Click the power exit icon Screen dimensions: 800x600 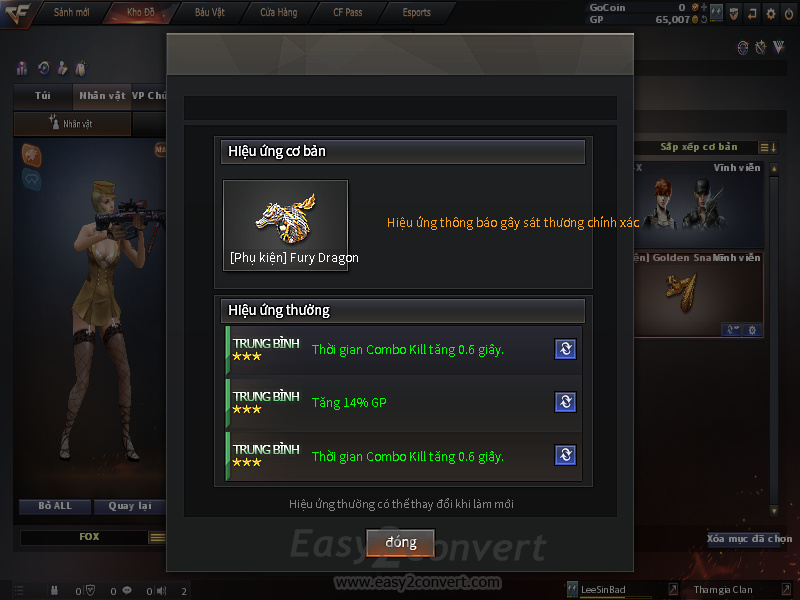click(x=789, y=14)
